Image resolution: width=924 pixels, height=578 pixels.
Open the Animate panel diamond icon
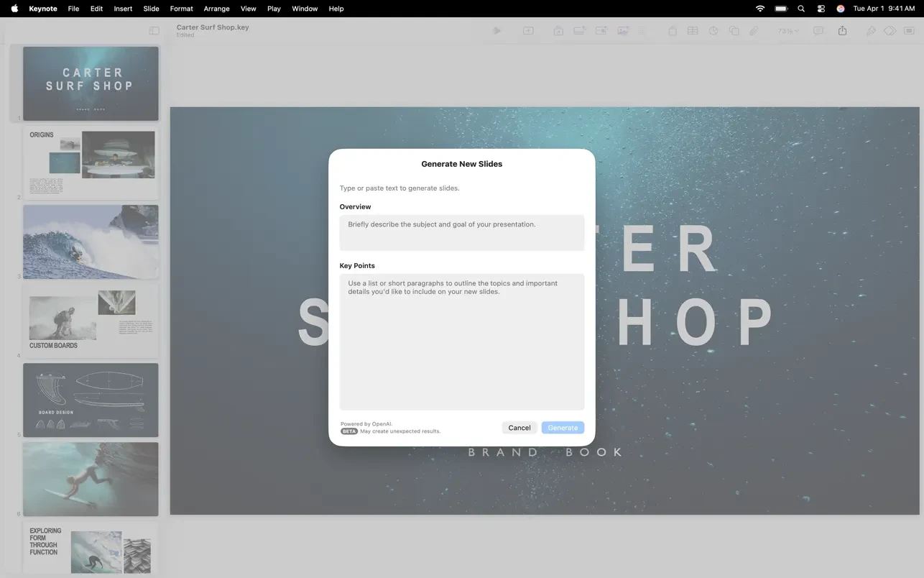[x=890, y=31]
